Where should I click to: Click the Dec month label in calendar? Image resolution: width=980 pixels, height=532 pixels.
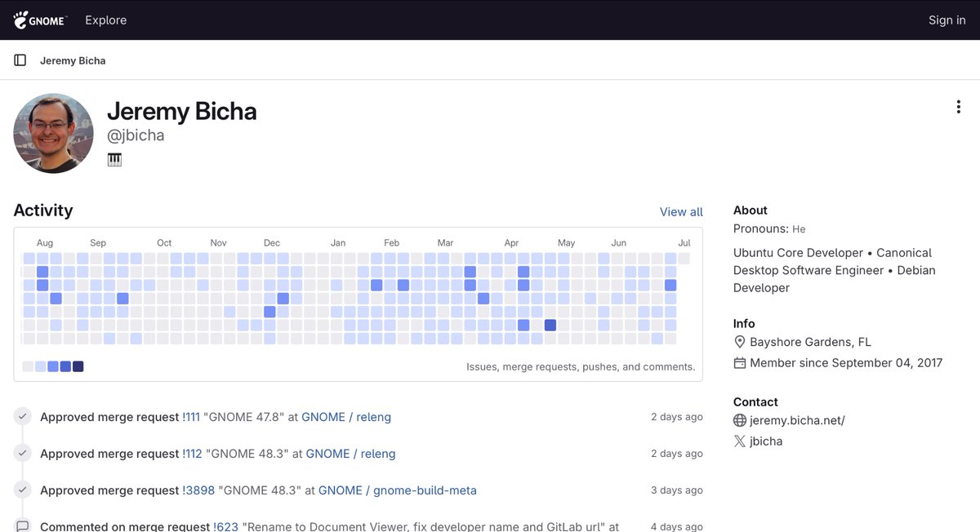point(272,243)
